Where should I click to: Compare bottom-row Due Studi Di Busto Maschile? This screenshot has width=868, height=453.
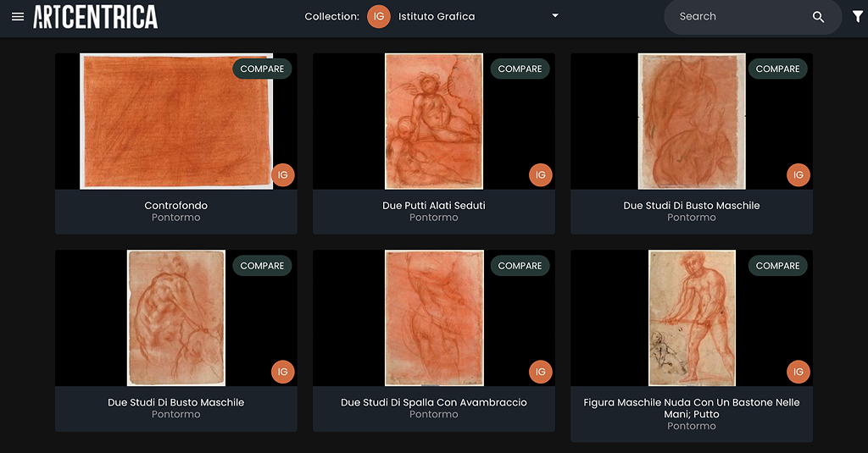coord(262,266)
